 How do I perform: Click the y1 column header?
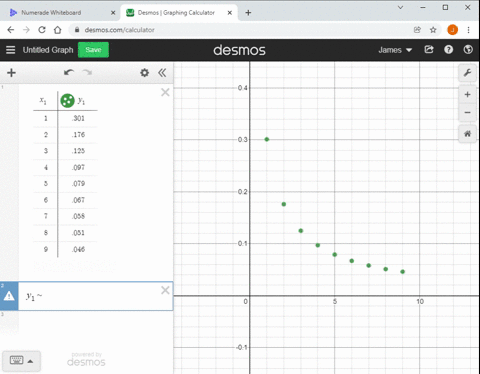[81, 100]
